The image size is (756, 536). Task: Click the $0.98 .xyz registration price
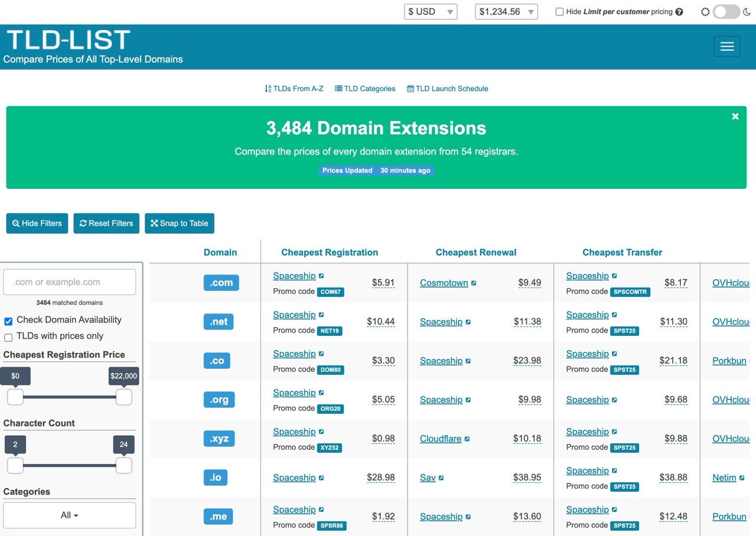click(383, 439)
